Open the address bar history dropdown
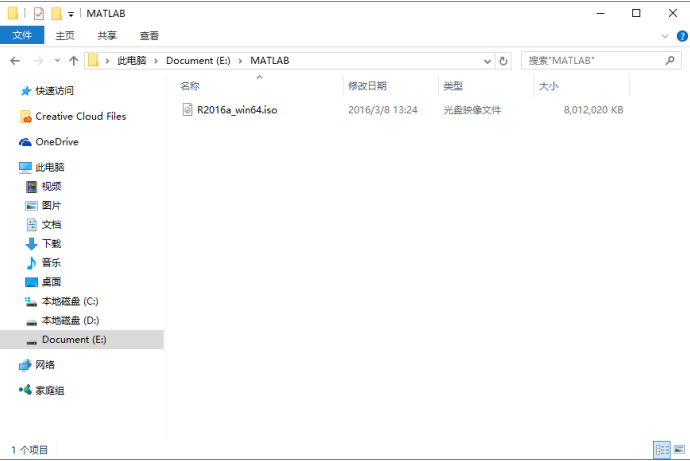Viewport: 690px width, 461px height. click(x=487, y=61)
